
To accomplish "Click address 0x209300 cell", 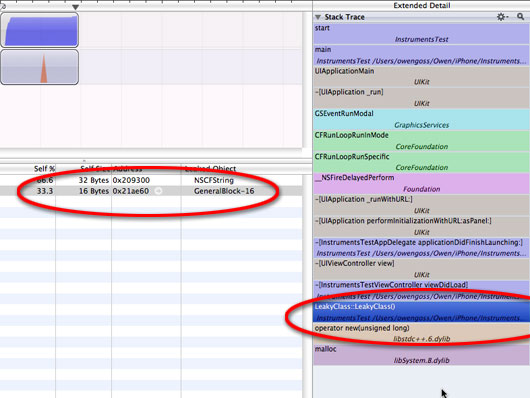I will pos(131,180).
